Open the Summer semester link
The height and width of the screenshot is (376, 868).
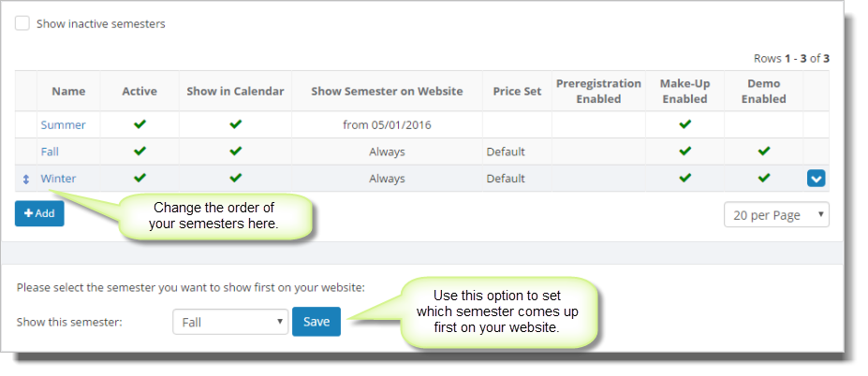pyautogui.click(x=63, y=125)
